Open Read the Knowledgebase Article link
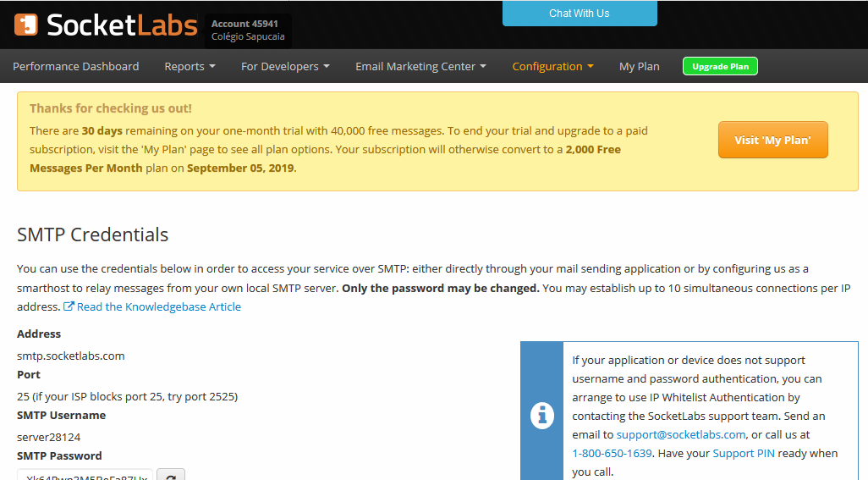Image resolution: width=868 pixels, height=480 pixels. (x=159, y=306)
